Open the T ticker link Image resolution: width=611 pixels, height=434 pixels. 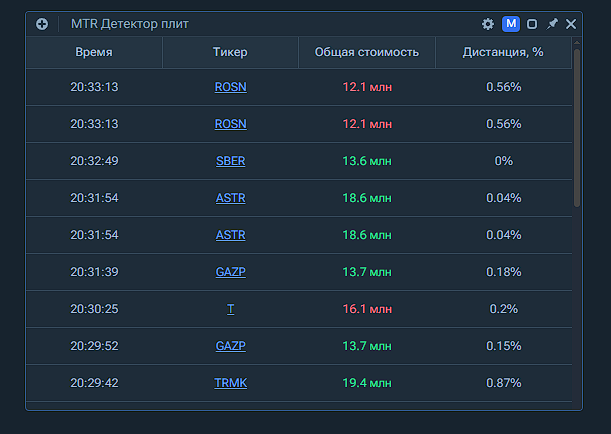pyautogui.click(x=230, y=309)
